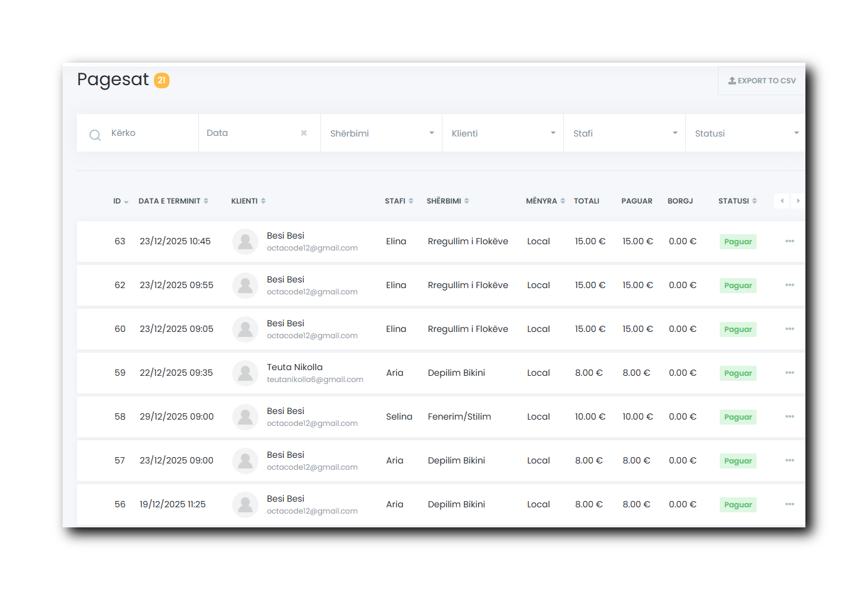Click into the Kërko search field
The image size is (868, 590).
coord(150,133)
